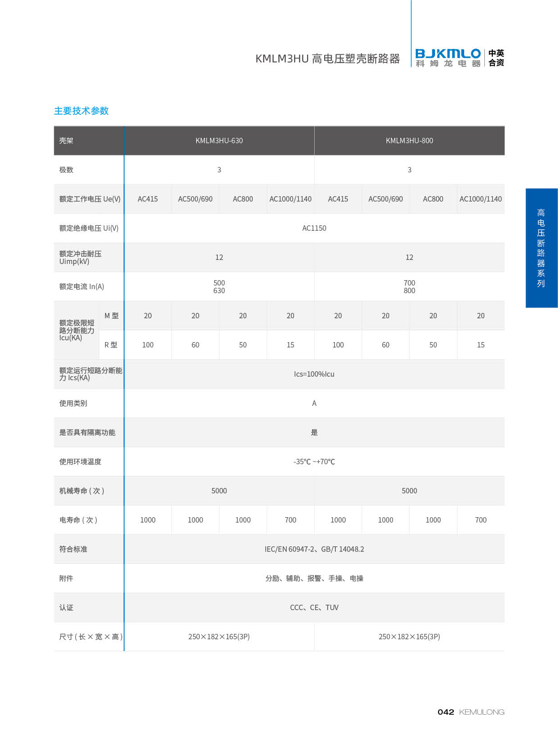Select the 额定电流 In(A) row label
The height and width of the screenshot is (756, 558).
[82, 286]
